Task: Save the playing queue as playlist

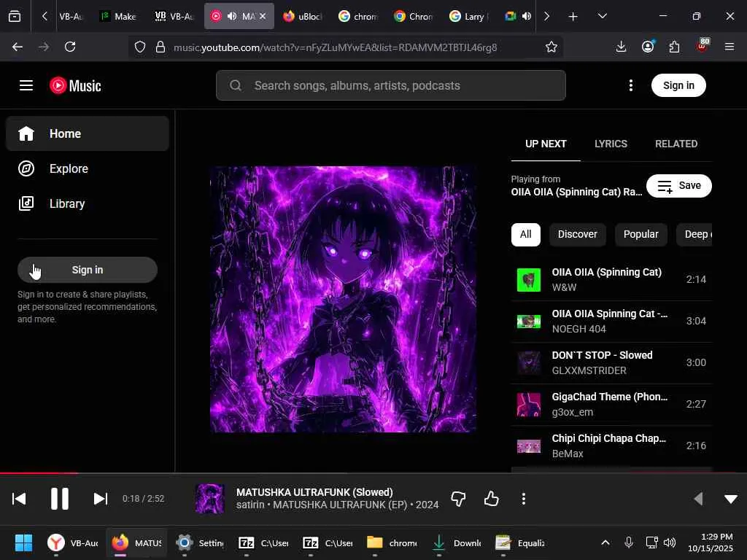Action: click(679, 186)
